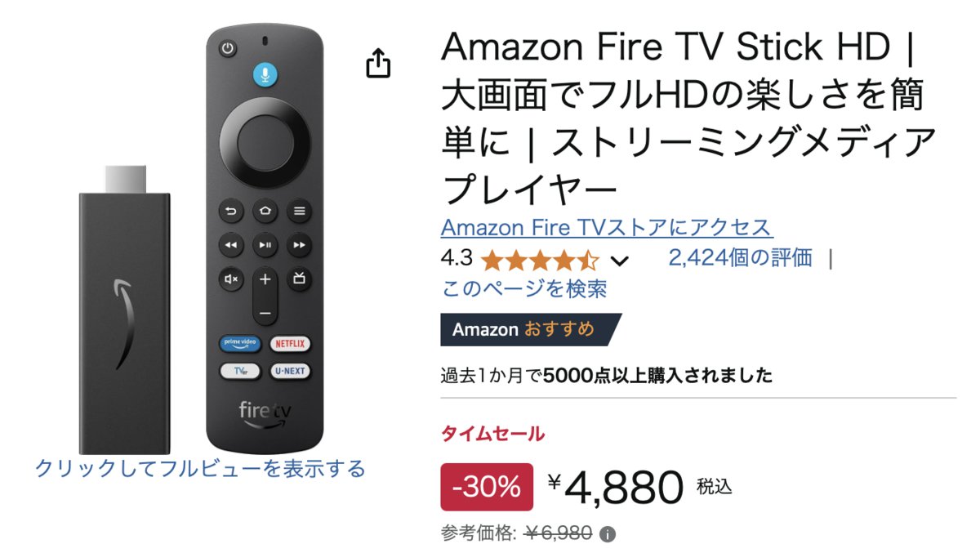
Task: Click the 4.3 rating number
Action: (457, 258)
